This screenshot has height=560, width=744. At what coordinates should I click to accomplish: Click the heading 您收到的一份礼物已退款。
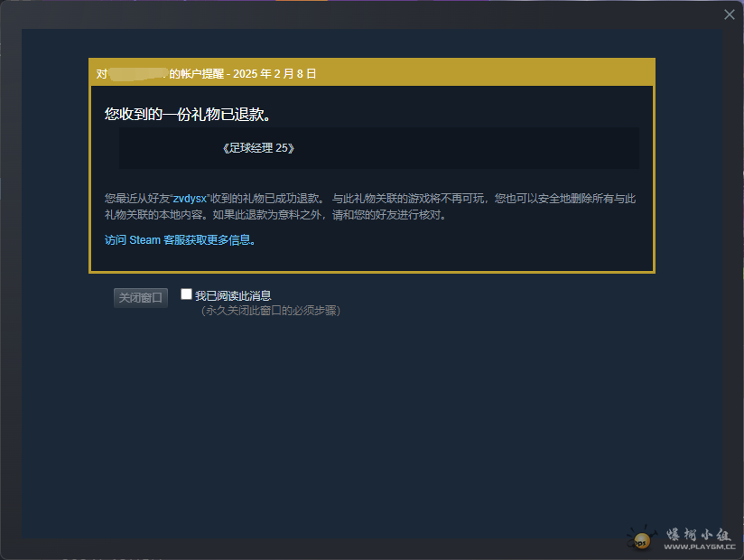point(188,115)
